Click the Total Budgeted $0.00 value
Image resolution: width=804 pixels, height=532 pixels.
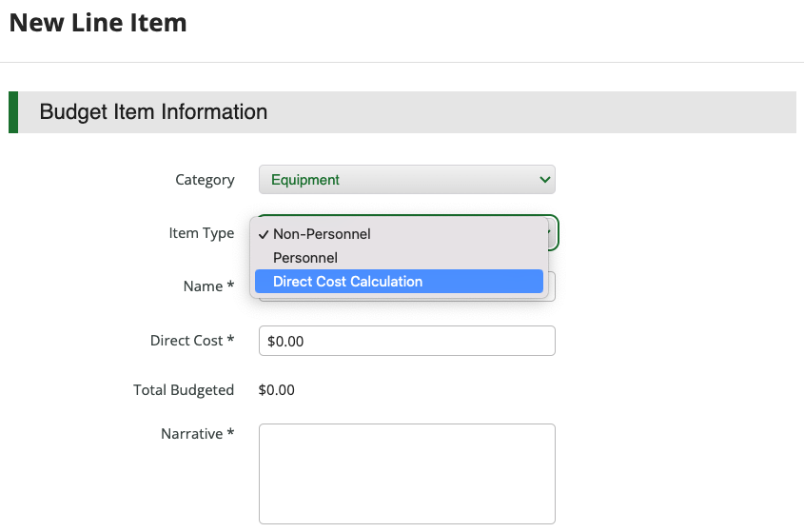pyautogui.click(x=277, y=389)
